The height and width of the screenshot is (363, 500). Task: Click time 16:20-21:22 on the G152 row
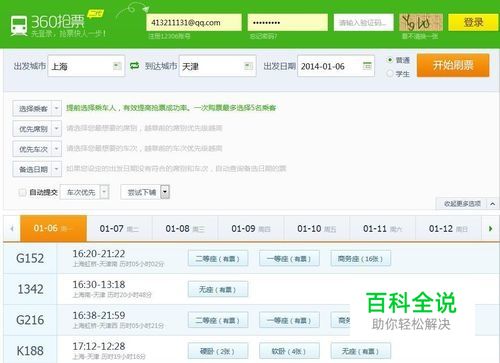coord(99,254)
